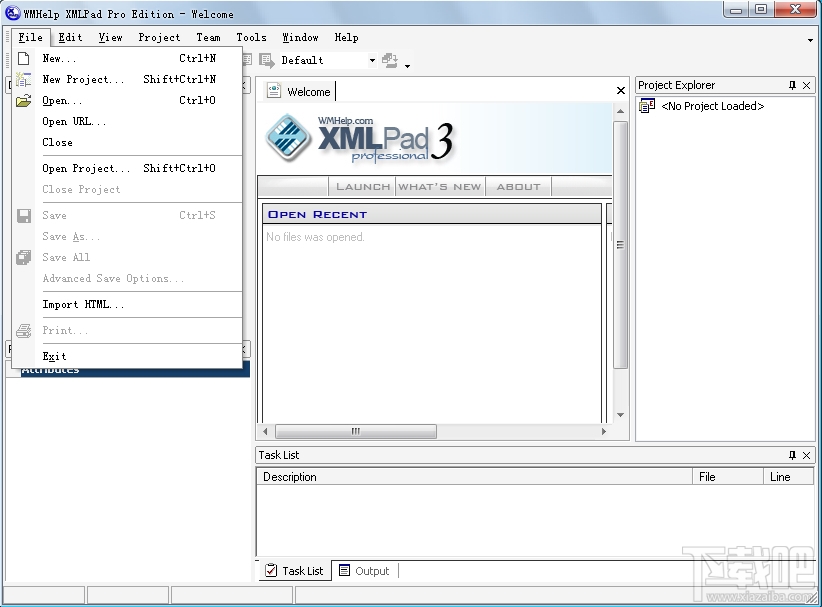Choose Exit in the File menu

[129, 356]
